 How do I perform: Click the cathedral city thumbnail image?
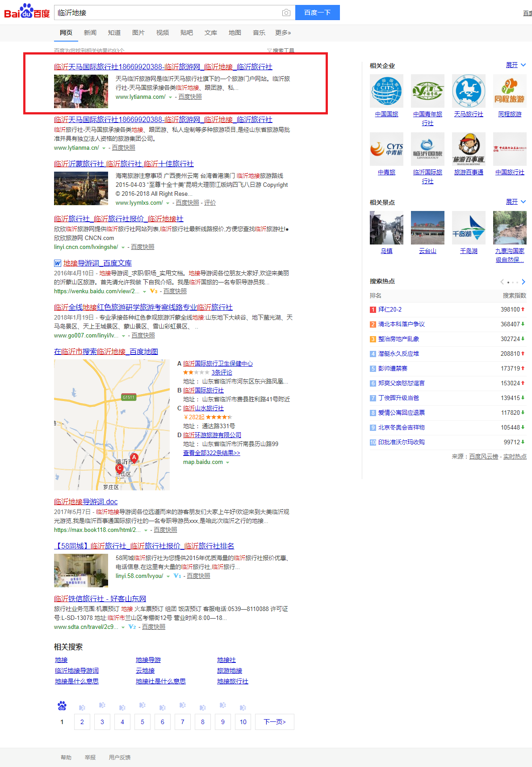81,188
